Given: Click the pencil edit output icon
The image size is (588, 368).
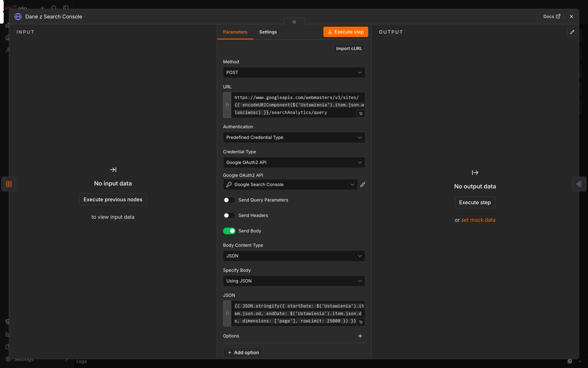Looking at the screenshot, I should point(572,32).
